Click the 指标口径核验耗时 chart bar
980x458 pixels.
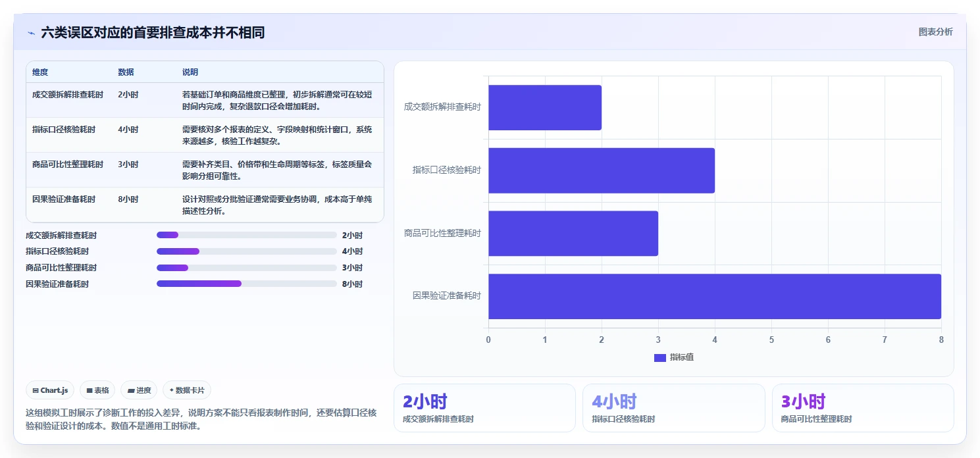[602, 170]
